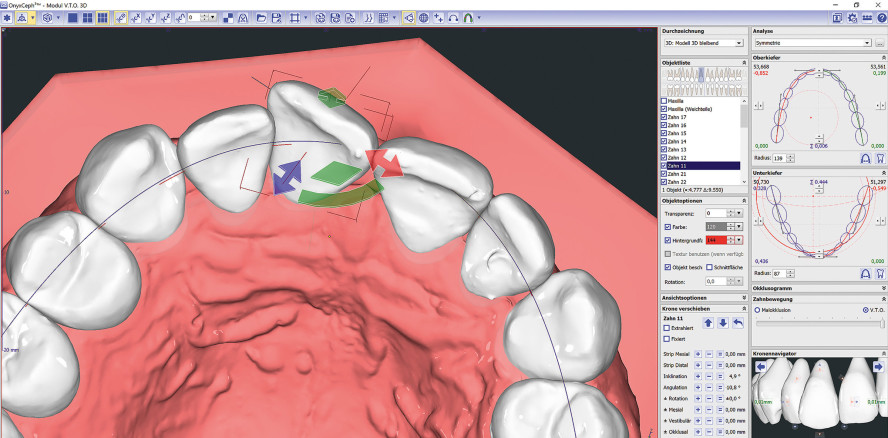Open the Transparenz dropdown arrow
Screen dimensions: 888x438
pyautogui.click(x=739, y=213)
